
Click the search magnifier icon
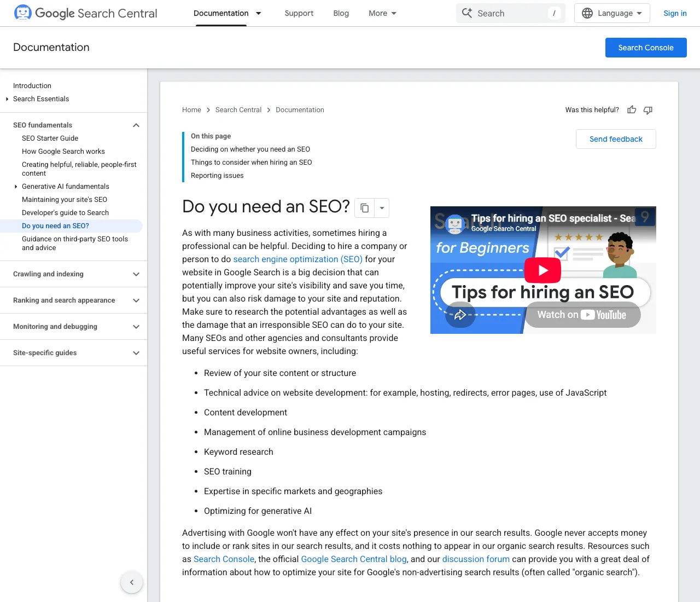pos(466,13)
